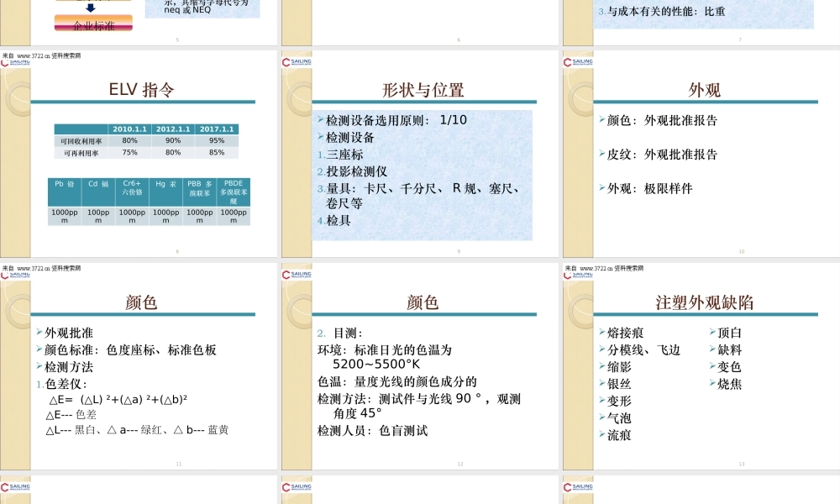Viewport: 840px width, 504px height.
Task: Open the 注塑外观缺陷 slide thumbnail
Action: 701,366
